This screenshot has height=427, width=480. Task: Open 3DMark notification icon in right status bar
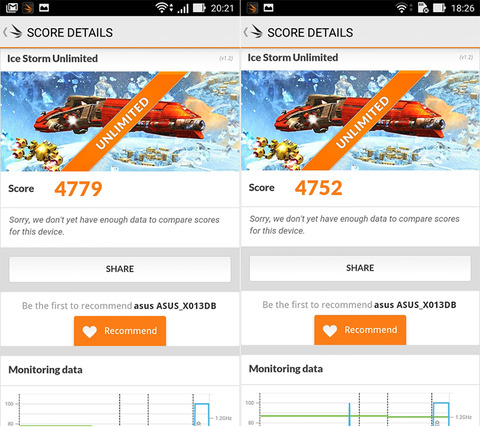click(x=252, y=8)
